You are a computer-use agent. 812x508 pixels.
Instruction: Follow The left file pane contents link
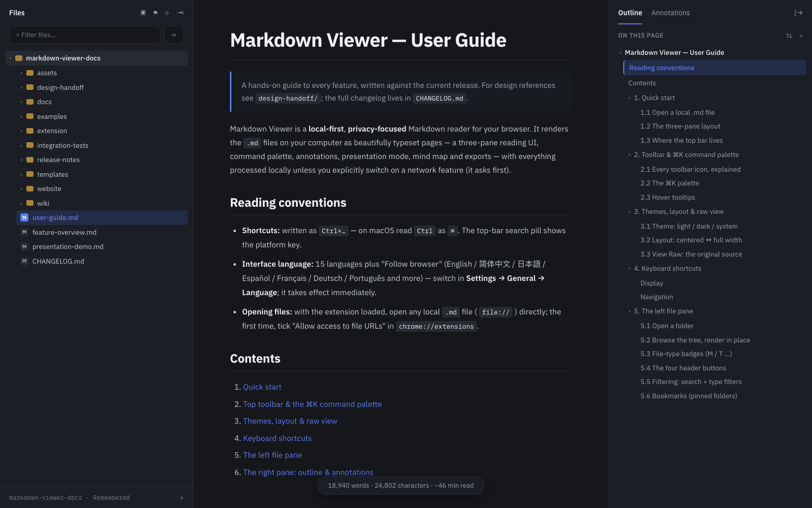[272, 455]
